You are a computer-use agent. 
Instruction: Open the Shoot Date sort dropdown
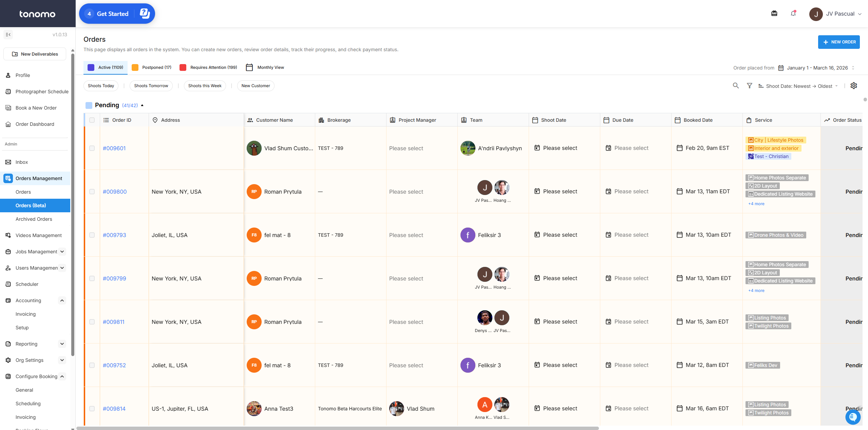(798, 86)
